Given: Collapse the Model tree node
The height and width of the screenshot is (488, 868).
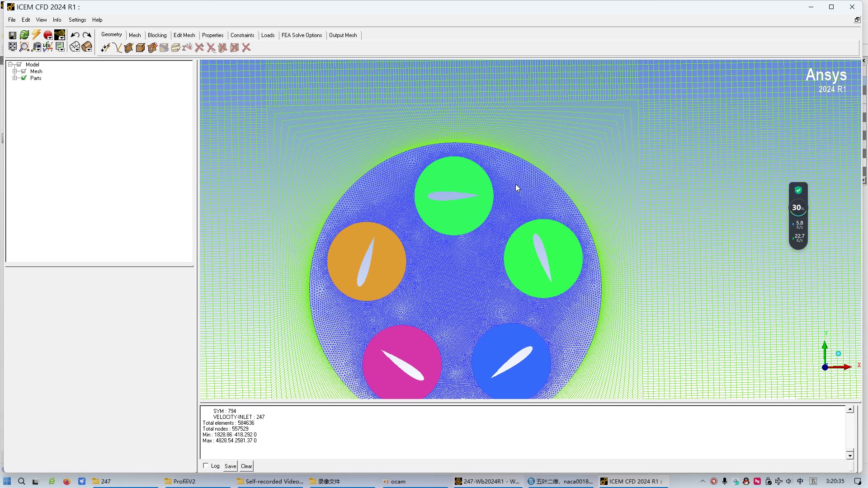Looking at the screenshot, I should (10, 65).
